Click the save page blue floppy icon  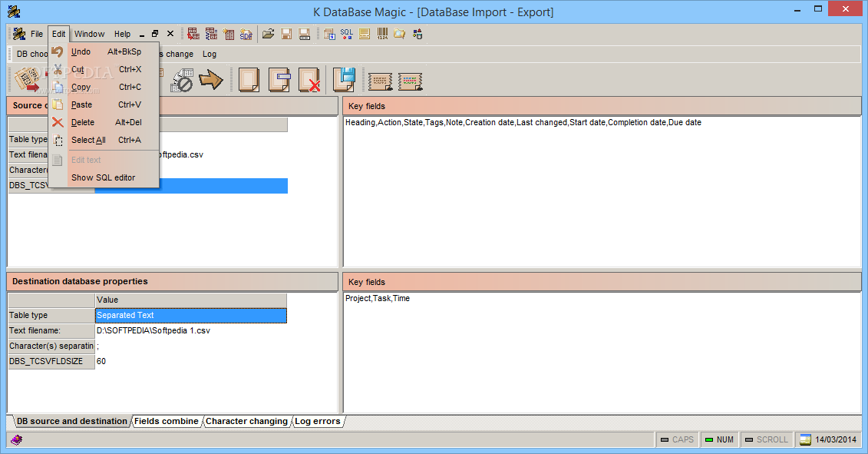[x=345, y=80]
